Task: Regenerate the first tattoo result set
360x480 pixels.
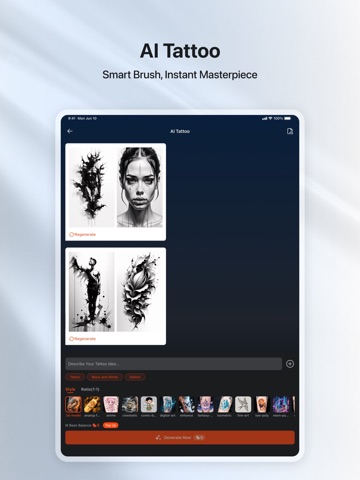Action: point(82,235)
